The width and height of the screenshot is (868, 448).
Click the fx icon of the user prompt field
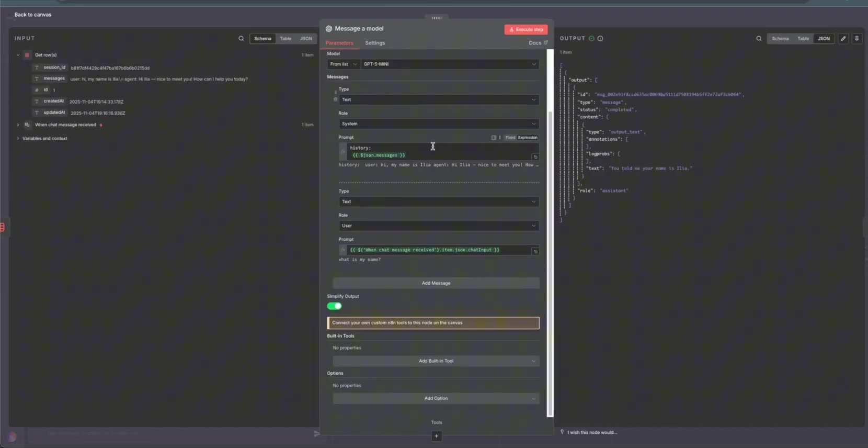tap(343, 250)
